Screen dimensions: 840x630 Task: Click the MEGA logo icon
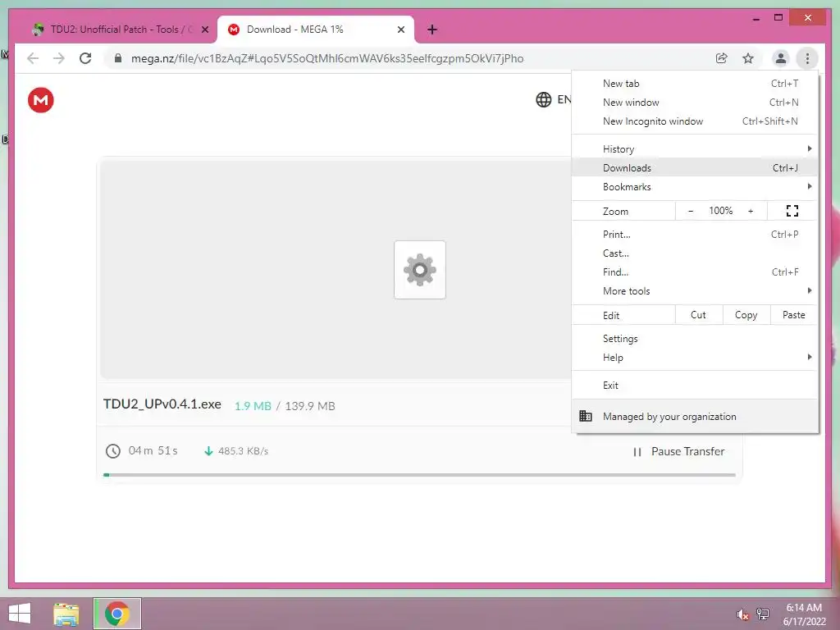pyautogui.click(x=41, y=100)
